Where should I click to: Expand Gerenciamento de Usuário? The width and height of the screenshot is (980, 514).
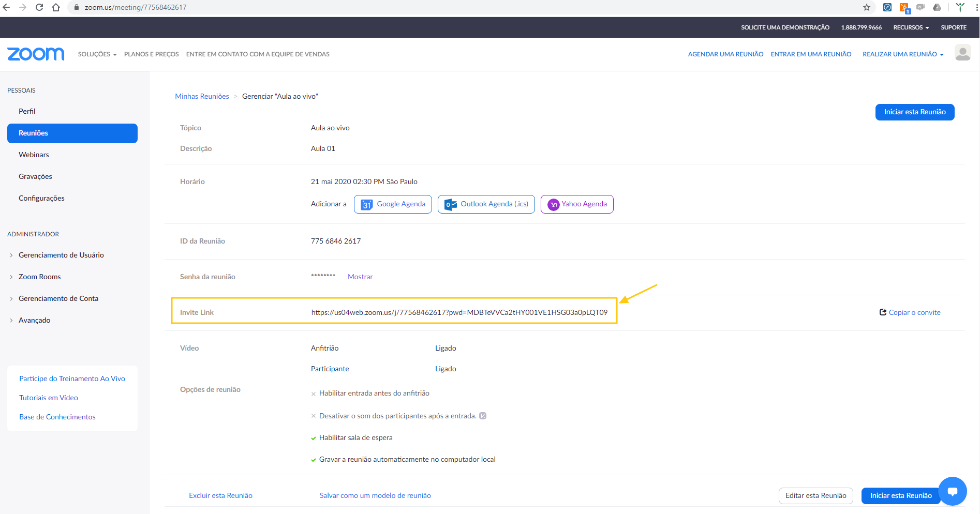[61, 255]
